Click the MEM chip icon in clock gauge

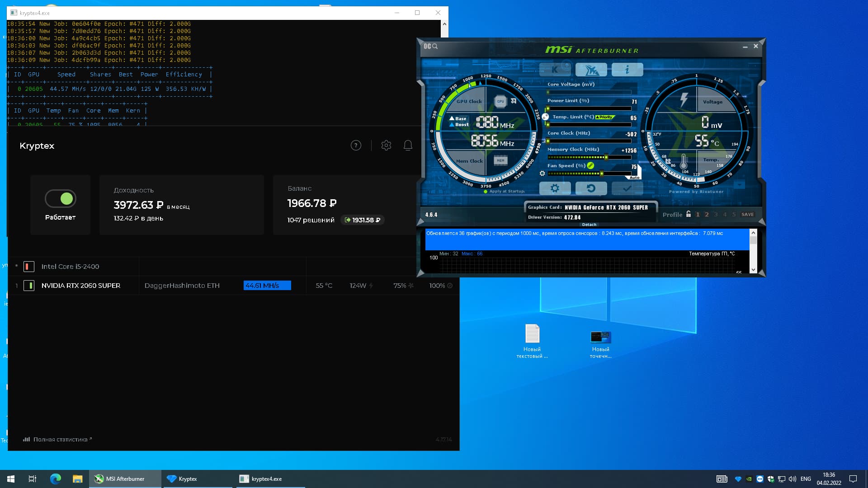[500, 160]
